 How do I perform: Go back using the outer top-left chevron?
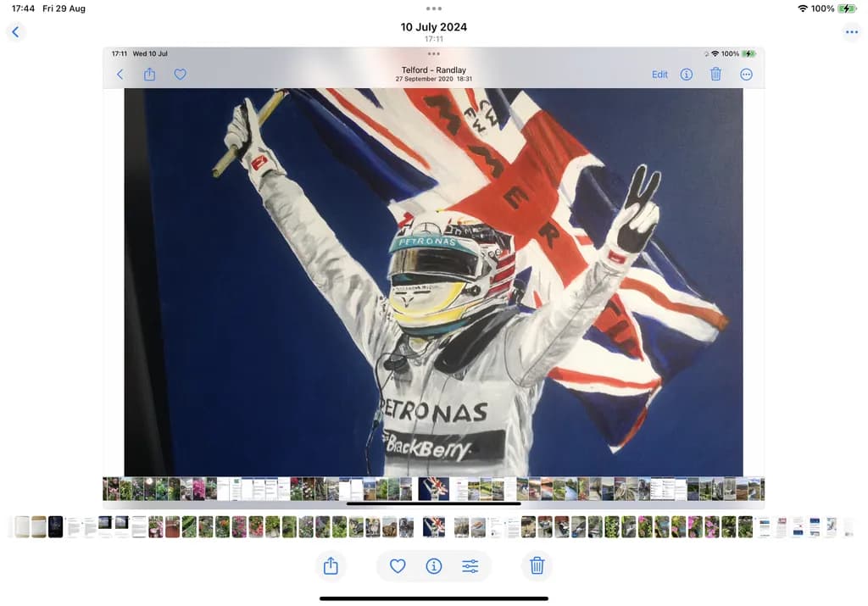15,32
